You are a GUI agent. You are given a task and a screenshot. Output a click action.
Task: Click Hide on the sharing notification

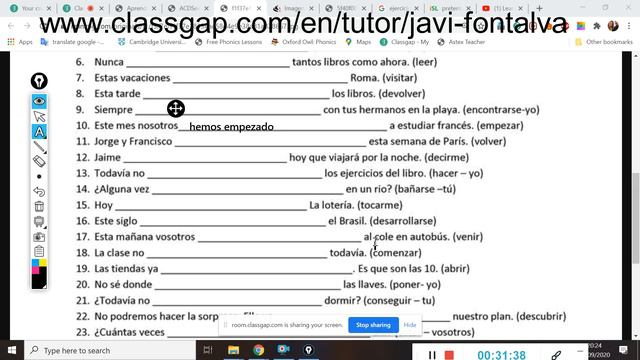[409, 325]
